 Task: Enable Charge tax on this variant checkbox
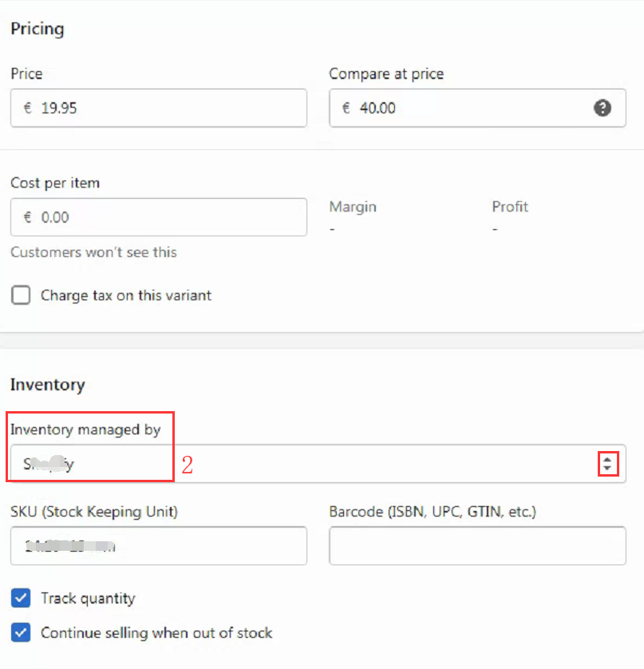(x=21, y=295)
